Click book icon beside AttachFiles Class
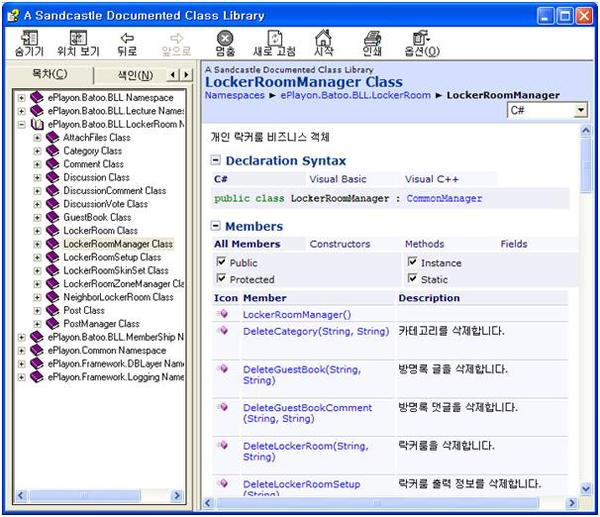 52,137
